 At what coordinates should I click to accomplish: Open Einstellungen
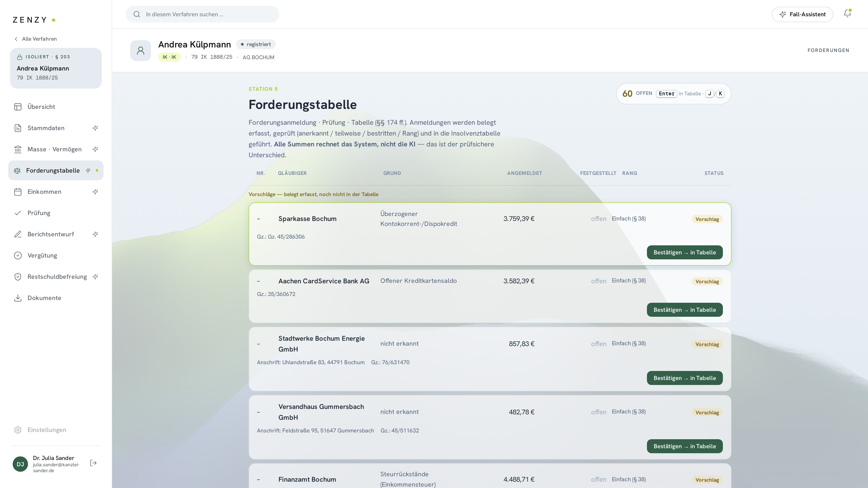pos(56,430)
